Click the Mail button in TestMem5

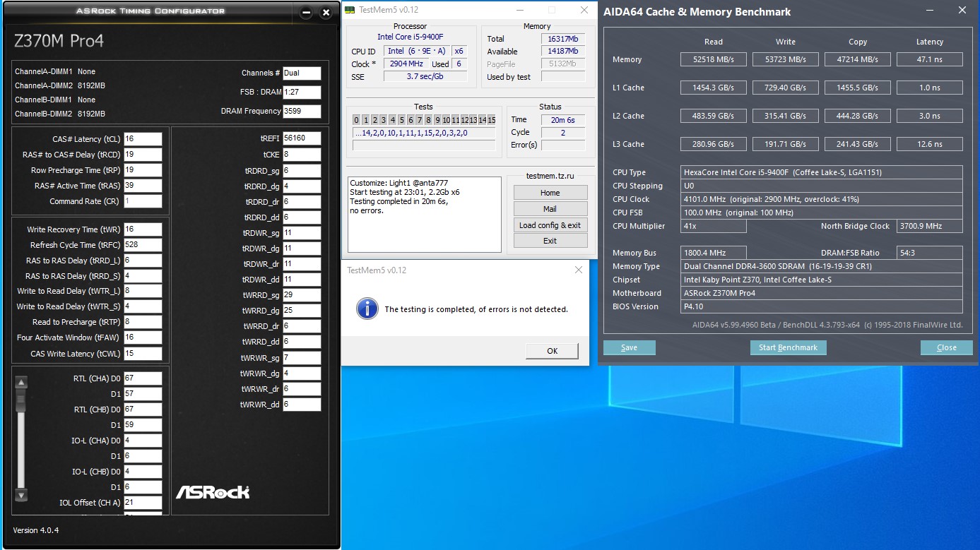(550, 209)
